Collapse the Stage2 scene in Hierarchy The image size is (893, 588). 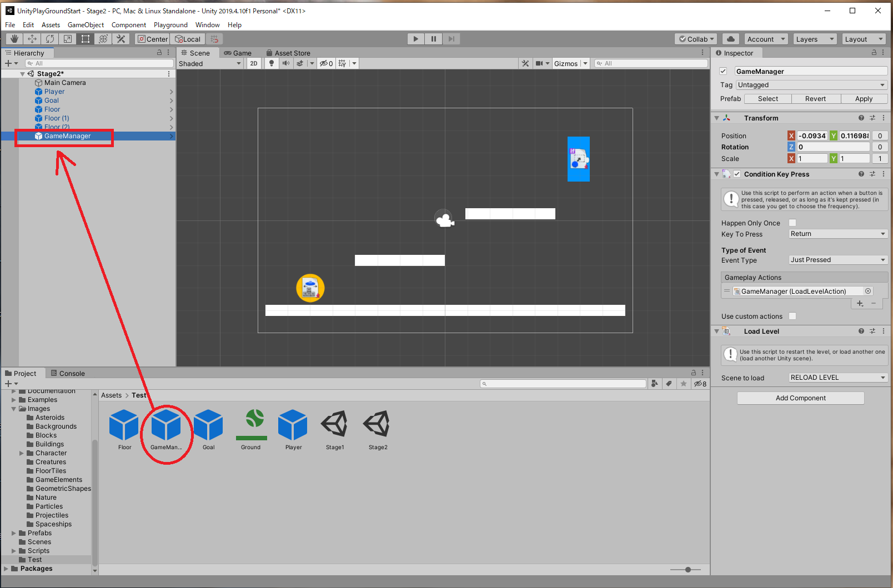click(23, 74)
